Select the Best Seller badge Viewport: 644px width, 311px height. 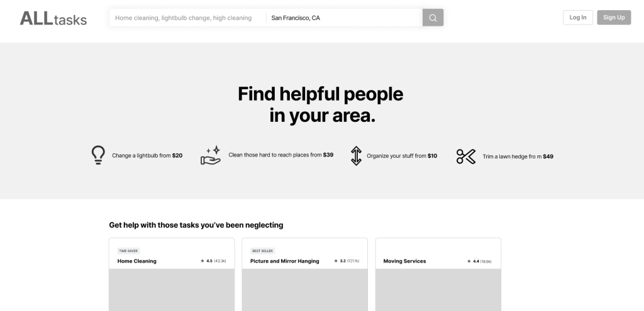pos(262,251)
